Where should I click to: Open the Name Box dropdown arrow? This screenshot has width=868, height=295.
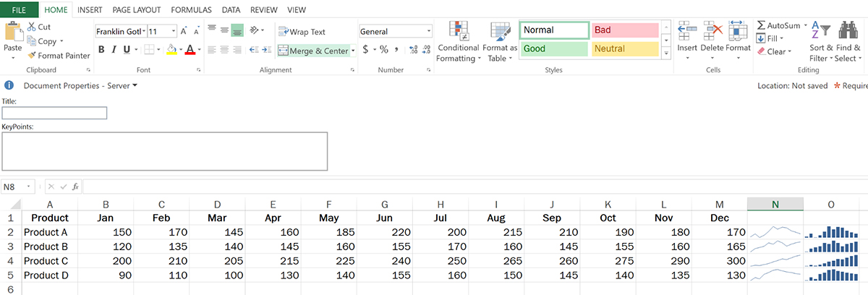click(x=29, y=187)
